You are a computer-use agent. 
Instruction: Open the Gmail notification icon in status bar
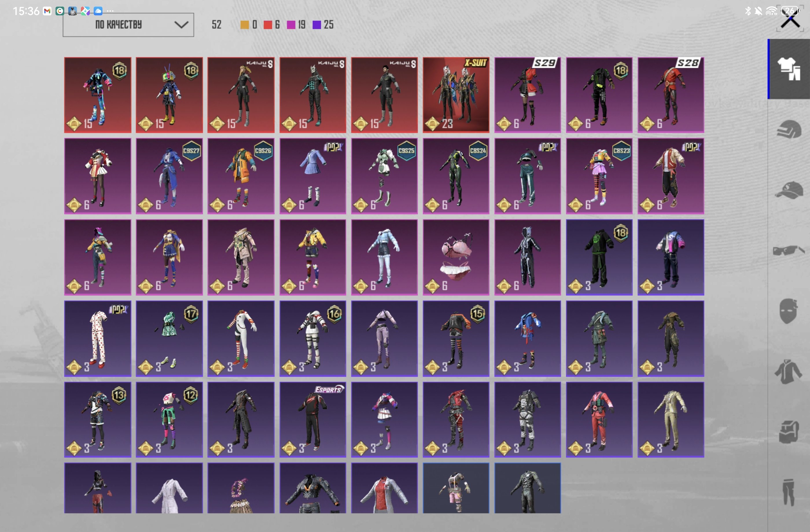(47, 11)
